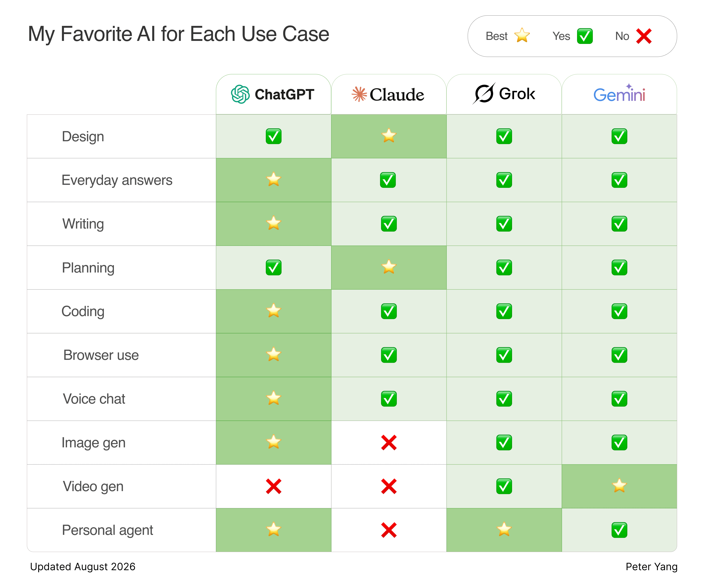The height and width of the screenshot is (588, 704).
Task: Click the Best star in the legend
Action: [x=522, y=36]
